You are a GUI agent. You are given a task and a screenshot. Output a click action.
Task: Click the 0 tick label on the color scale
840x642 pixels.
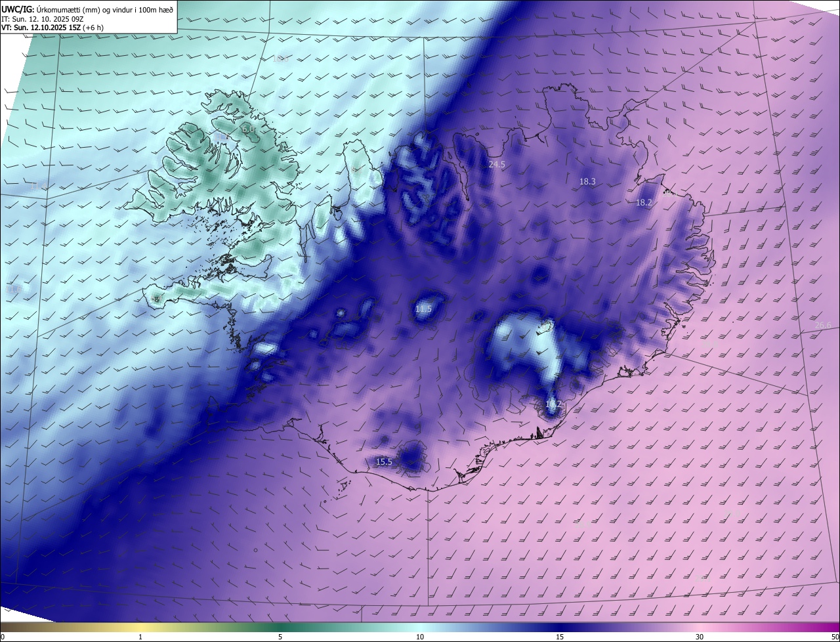click(x=3, y=637)
